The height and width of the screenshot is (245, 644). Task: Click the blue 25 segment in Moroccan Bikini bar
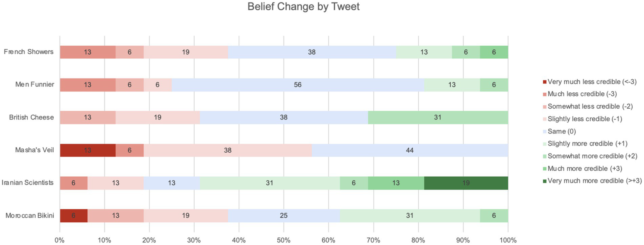[x=284, y=216]
